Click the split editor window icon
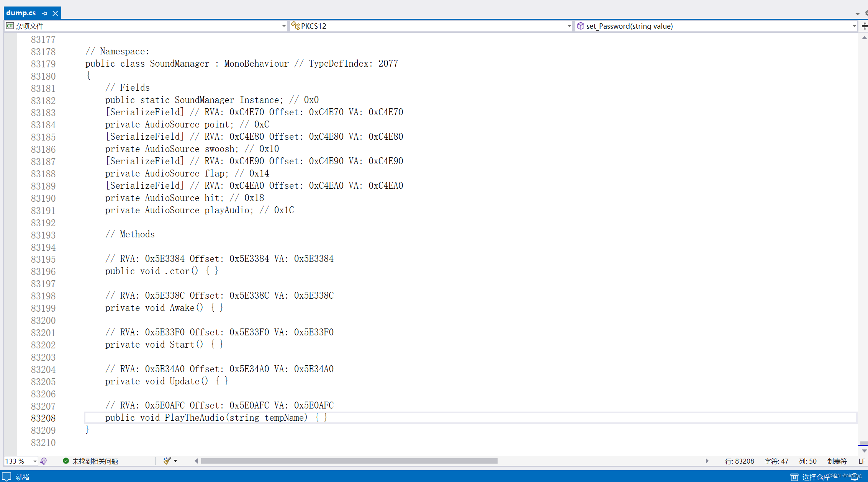Viewport: 868px width, 482px height. (x=864, y=26)
